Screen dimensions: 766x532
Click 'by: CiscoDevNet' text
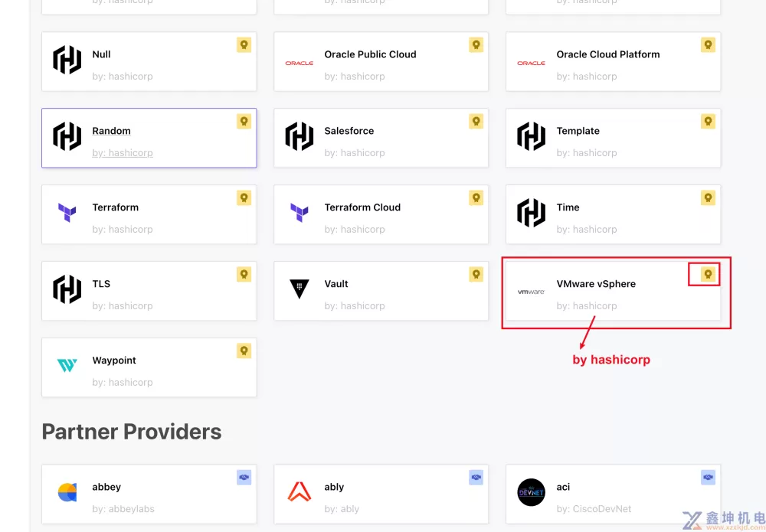(x=594, y=509)
